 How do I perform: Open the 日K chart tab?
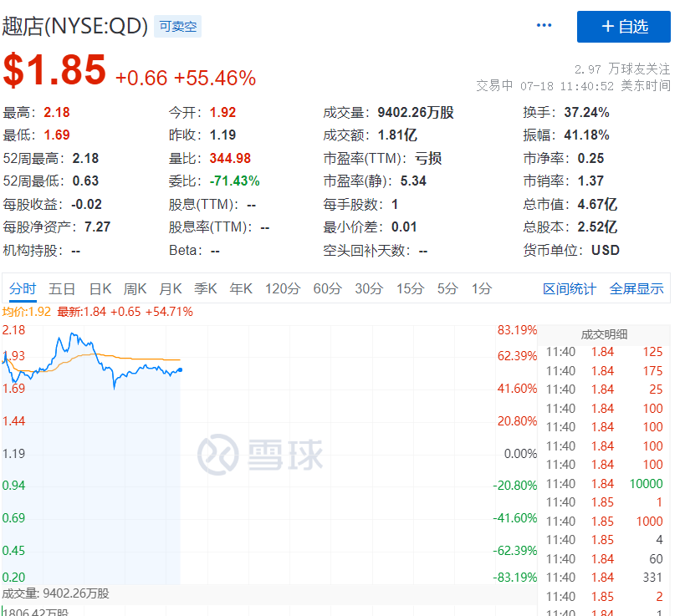100,288
